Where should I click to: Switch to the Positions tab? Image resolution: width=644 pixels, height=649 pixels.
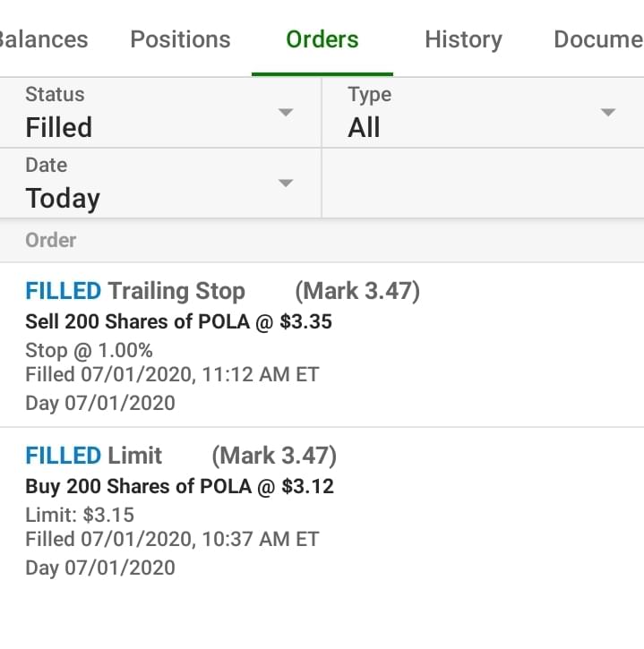pyautogui.click(x=180, y=39)
